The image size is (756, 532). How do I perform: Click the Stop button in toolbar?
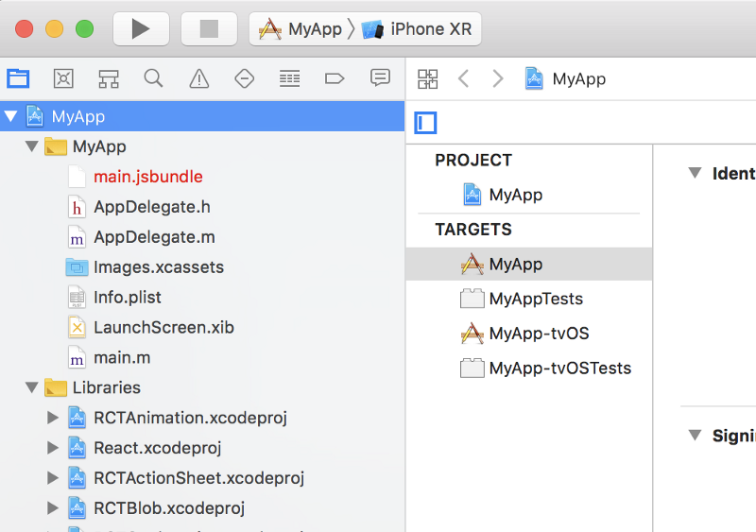pos(209,28)
